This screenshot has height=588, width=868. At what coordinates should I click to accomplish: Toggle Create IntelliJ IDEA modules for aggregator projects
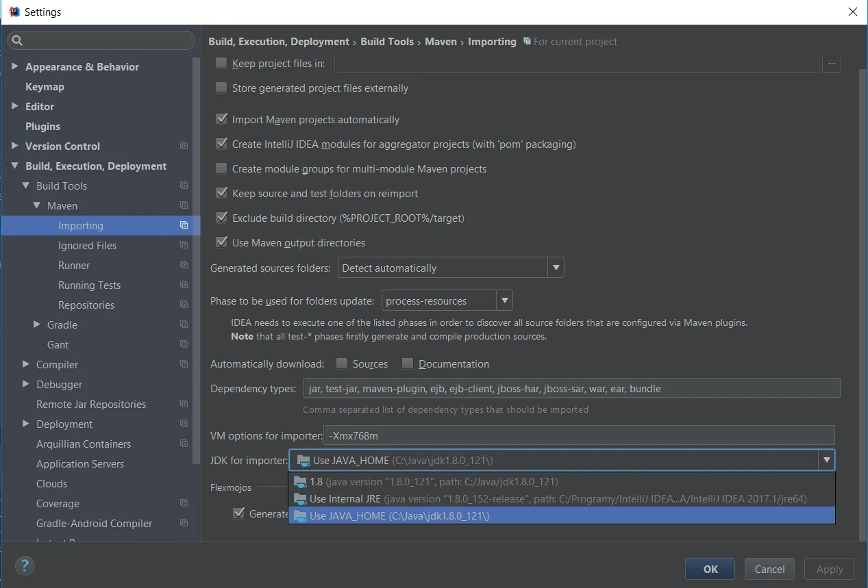coord(221,144)
